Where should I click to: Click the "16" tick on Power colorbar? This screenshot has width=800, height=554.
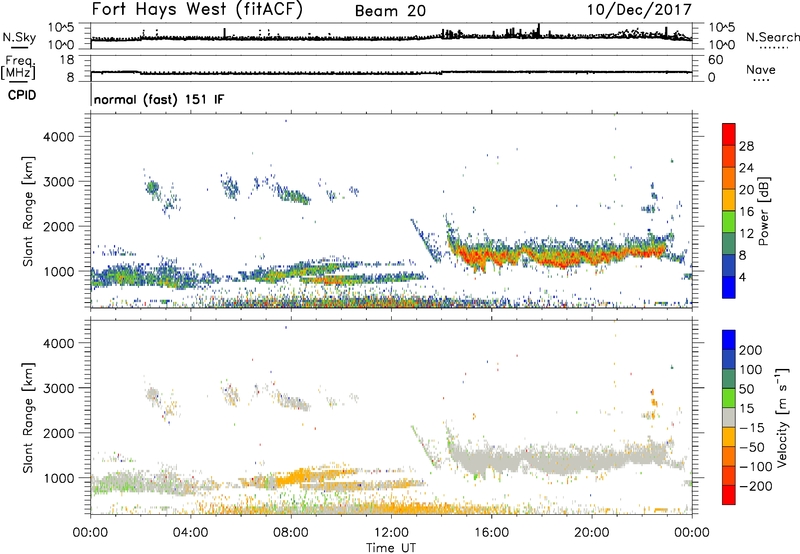tap(746, 211)
